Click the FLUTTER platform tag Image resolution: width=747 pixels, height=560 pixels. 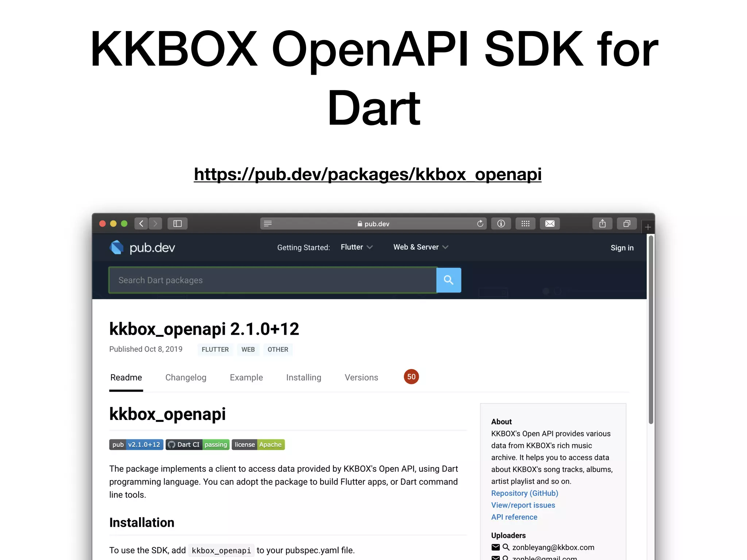point(215,349)
